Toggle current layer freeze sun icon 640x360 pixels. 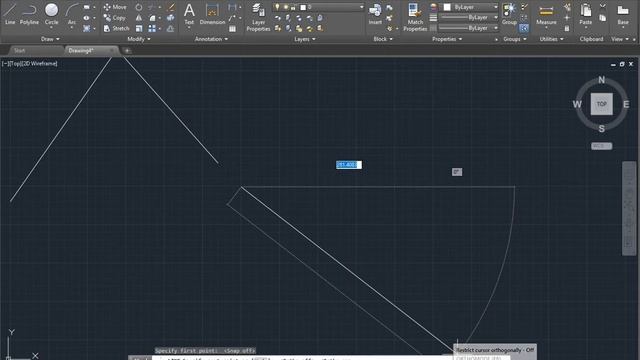[x=285, y=7]
